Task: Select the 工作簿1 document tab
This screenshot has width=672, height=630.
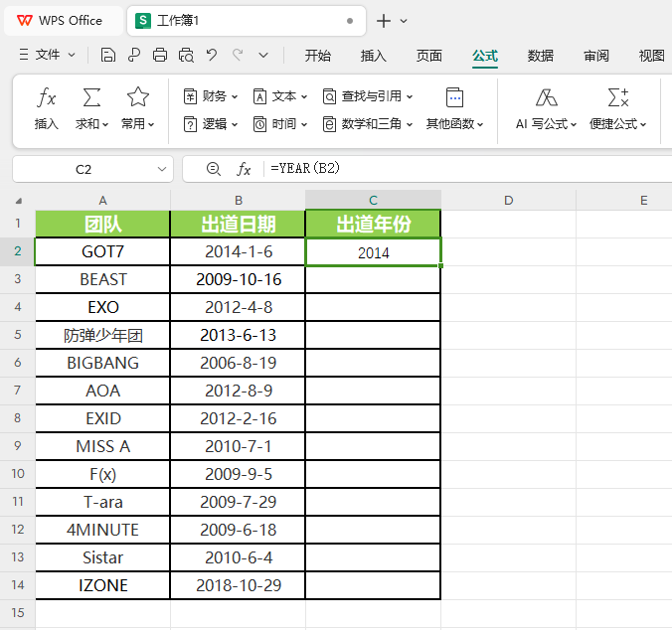Action: pyautogui.click(x=247, y=21)
